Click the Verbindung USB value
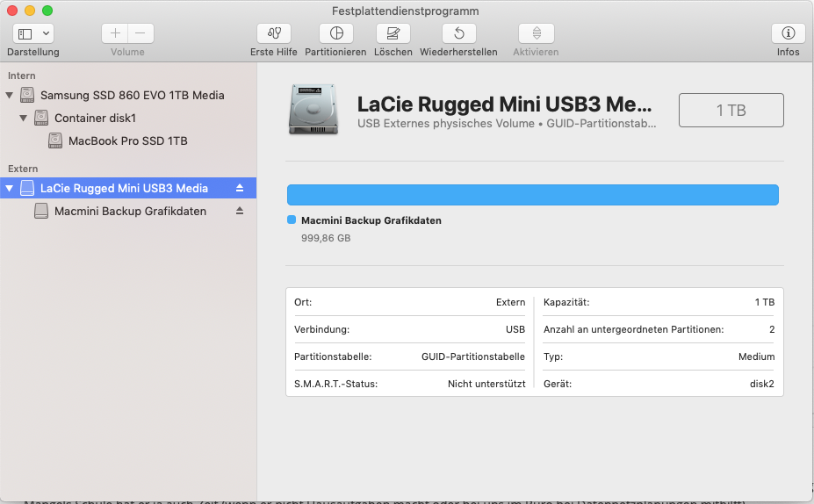Screen dimensions: 814x504 (x=515, y=329)
